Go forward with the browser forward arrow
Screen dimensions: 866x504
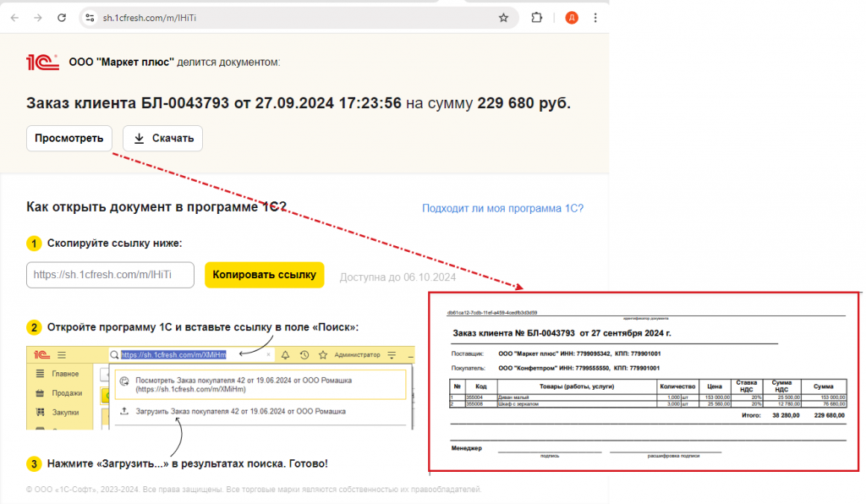[38, 18]
